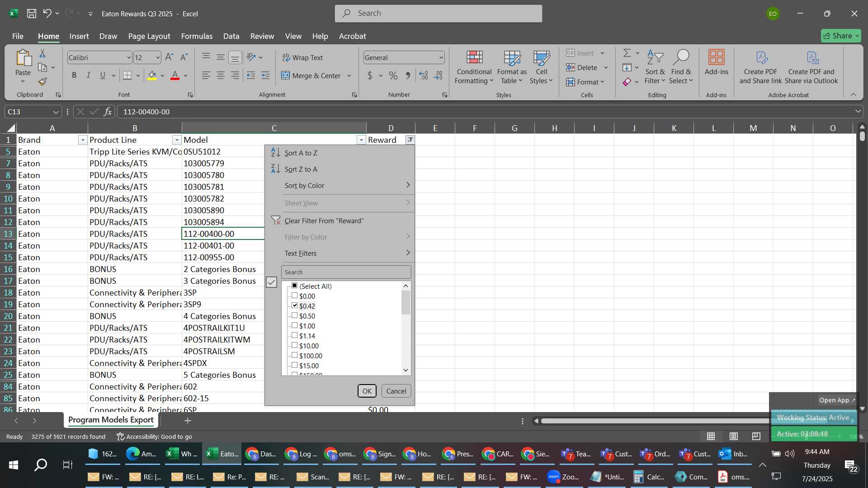
Task: Open the Page Layout ribbon tab
Action: [x=149, y=36]
